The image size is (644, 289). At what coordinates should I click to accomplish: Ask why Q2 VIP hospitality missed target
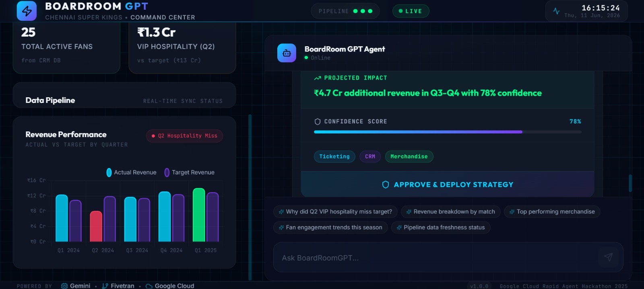(335, 212)
